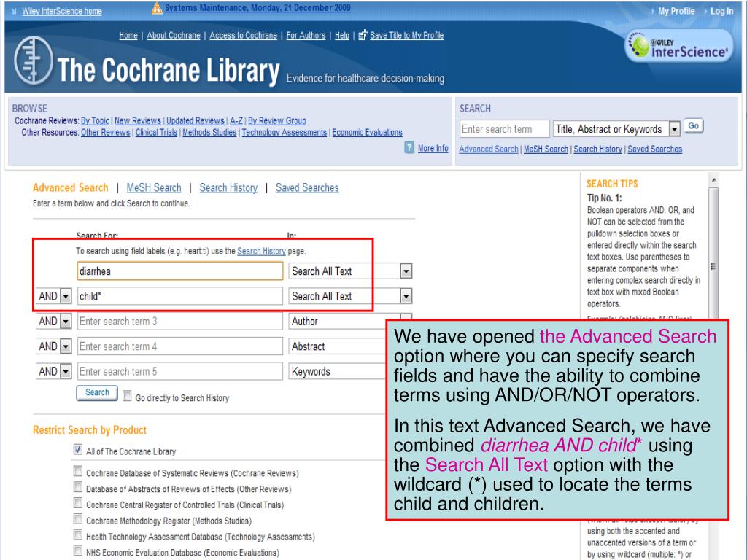
Task: Open the Other Reviews link
Action: pyautogui.click(x=105, y=133)
